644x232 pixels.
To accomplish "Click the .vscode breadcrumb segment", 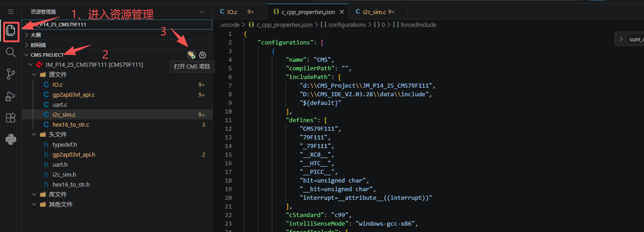I will click(230, 25).
